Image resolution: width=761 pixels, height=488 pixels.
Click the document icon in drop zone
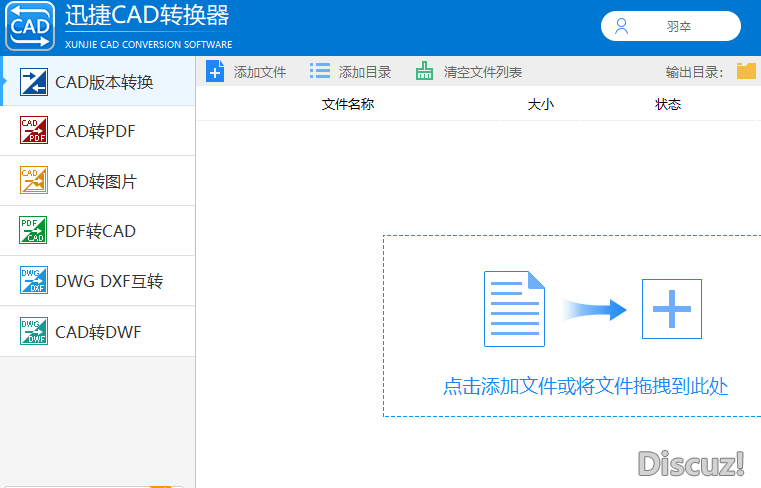click(514, 309)
